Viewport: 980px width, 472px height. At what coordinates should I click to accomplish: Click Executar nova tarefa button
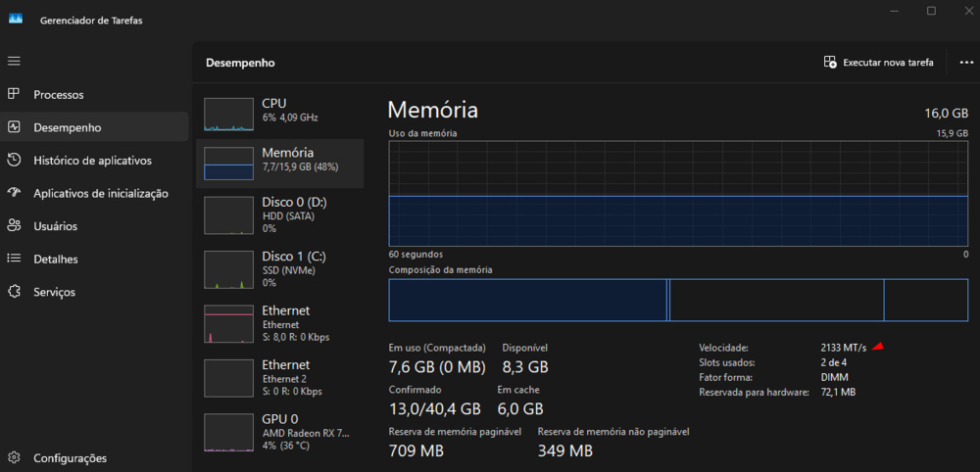tap(878, 63)
